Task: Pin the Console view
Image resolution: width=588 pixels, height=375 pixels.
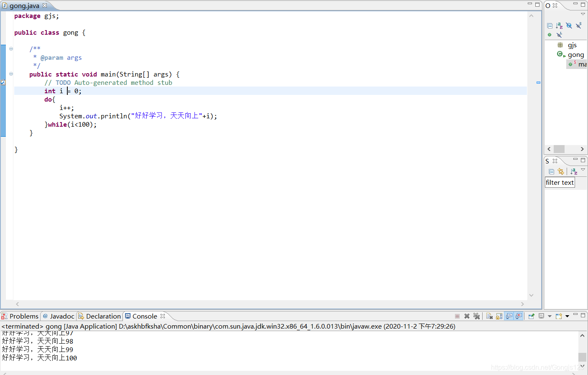Action: tap(532, 316)
